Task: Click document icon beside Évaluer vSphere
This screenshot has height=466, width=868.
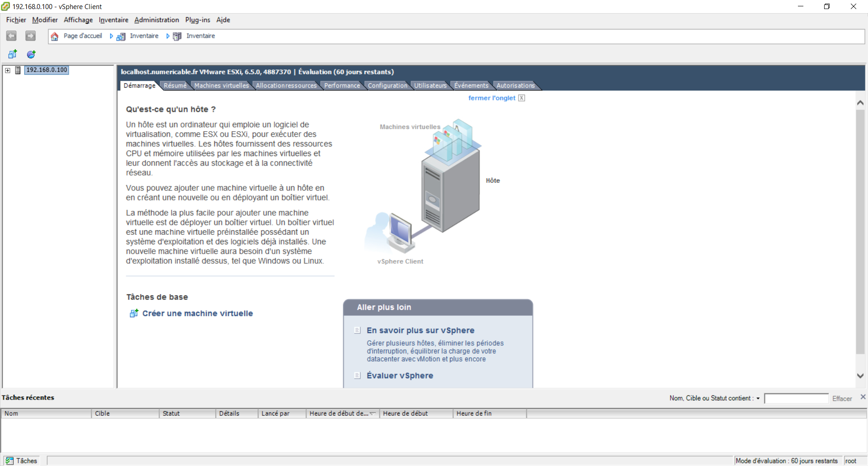Action: tap(357, 376)
